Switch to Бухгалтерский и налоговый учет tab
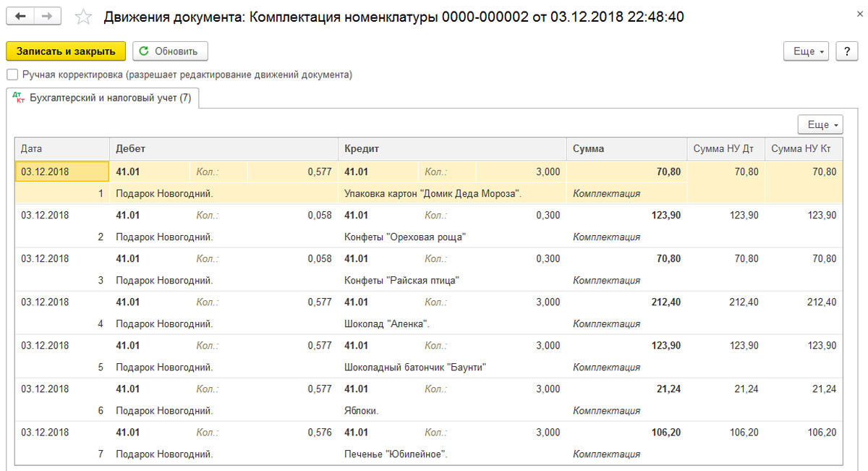Viewport: 868px width, 471px height. click(102, 98)
